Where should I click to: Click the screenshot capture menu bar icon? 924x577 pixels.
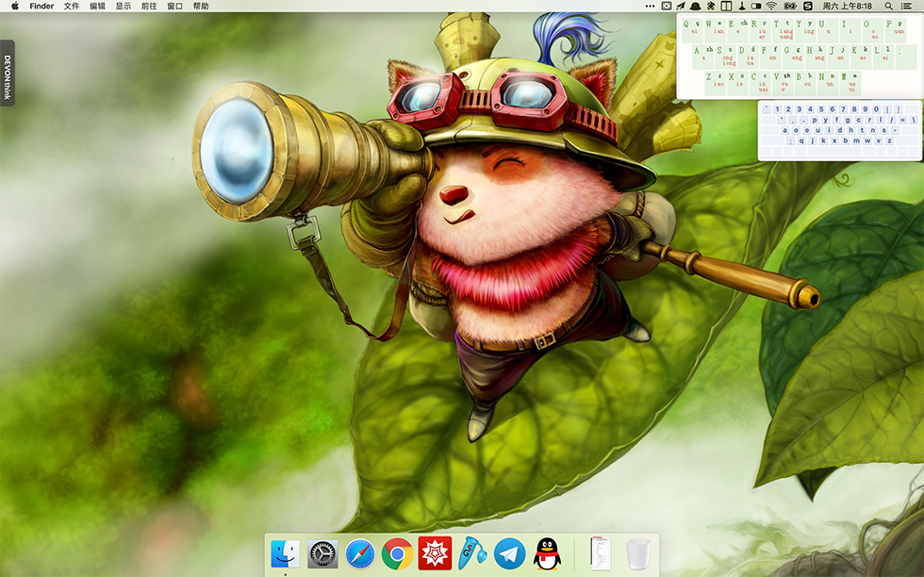pyautogui.click(x=667, y=6)
